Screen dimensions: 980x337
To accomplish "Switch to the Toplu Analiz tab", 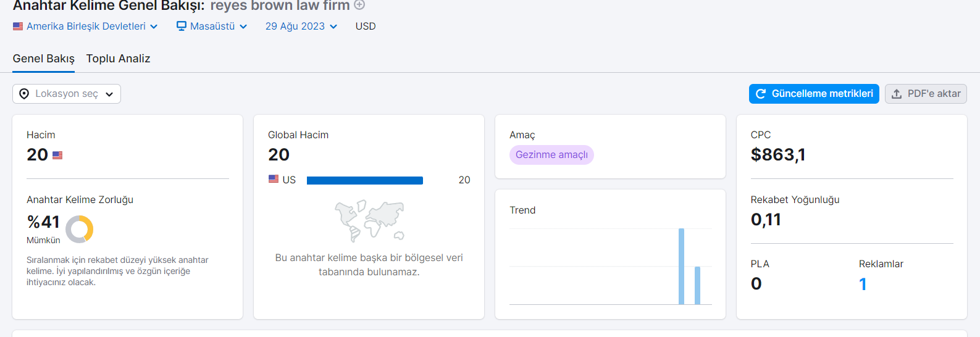I will point(118,59).
